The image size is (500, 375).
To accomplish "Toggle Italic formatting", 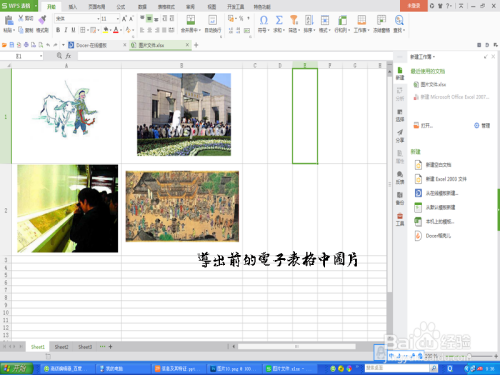I will 66,30.
